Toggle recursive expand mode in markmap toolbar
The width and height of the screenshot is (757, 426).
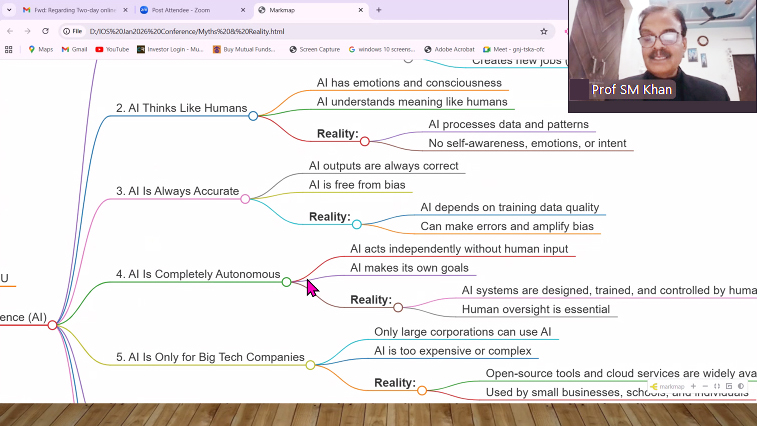click(x=729, y=386)
